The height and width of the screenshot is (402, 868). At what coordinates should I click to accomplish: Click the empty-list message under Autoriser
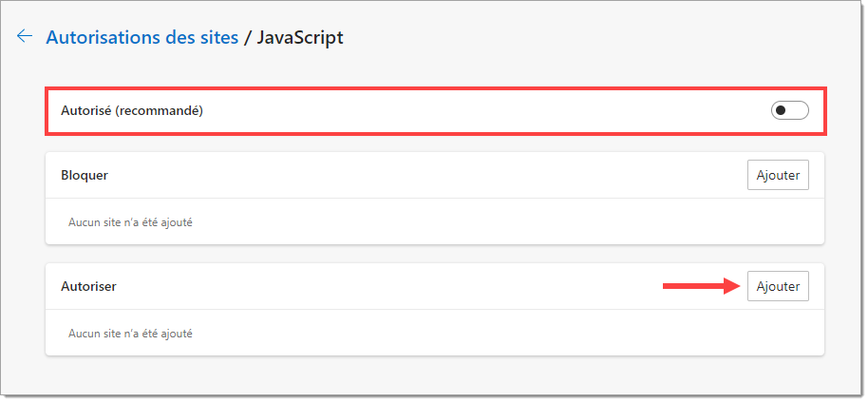(130, 334)
